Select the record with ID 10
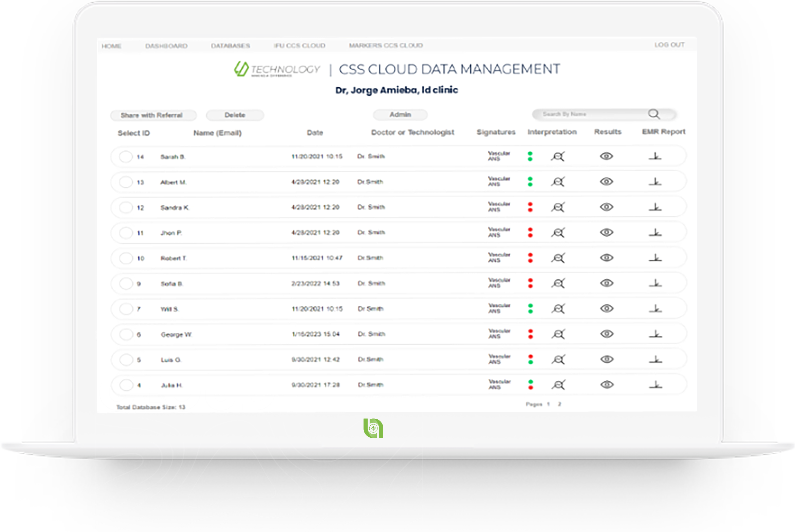This screenshot has height=532, width=795. point(126,258)
